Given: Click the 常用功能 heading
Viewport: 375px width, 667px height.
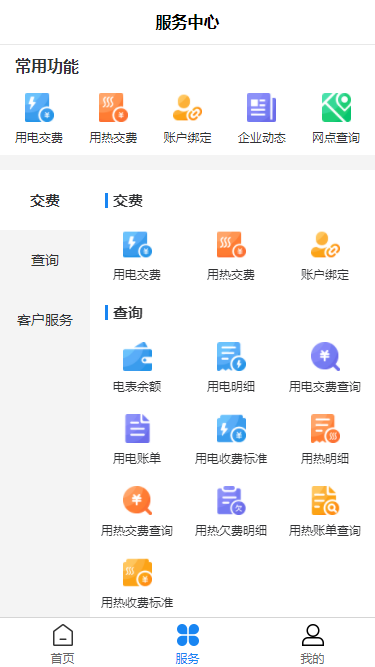Looking at the screenshot, I should coord(47,66).
